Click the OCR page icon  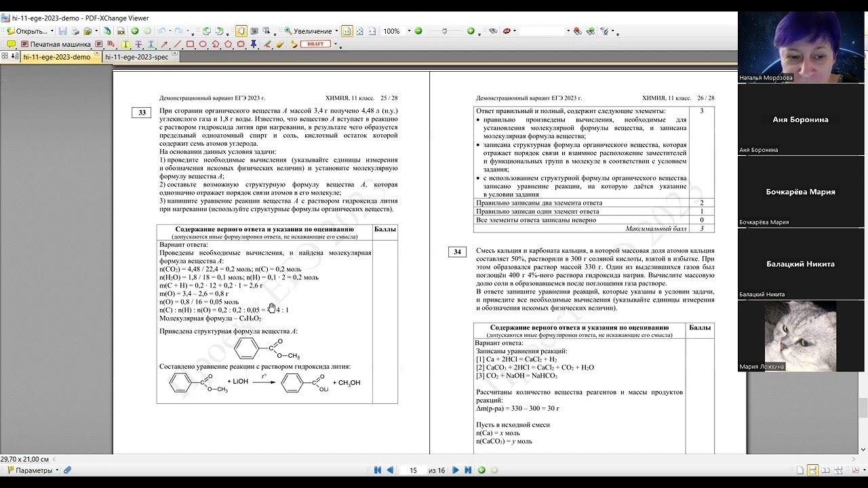121,31
